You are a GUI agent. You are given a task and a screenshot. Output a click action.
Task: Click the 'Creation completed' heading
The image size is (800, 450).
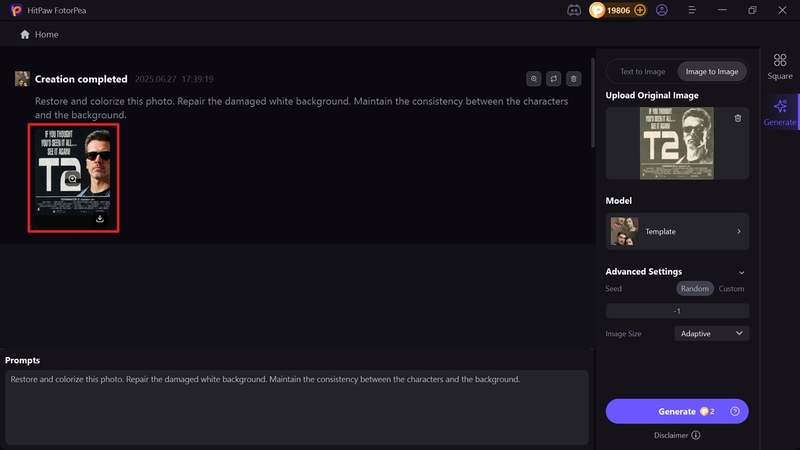pyautogui.click(x=81, y=79)
